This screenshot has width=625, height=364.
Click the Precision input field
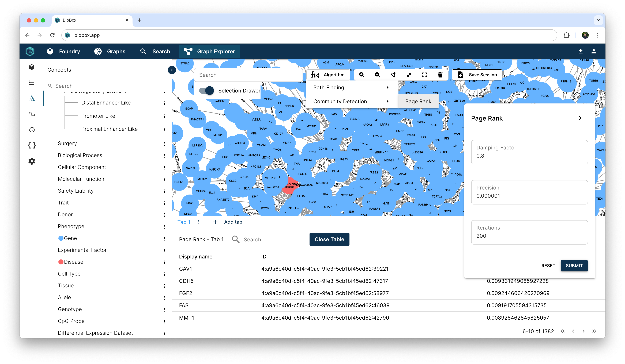[x=529, y=192]
